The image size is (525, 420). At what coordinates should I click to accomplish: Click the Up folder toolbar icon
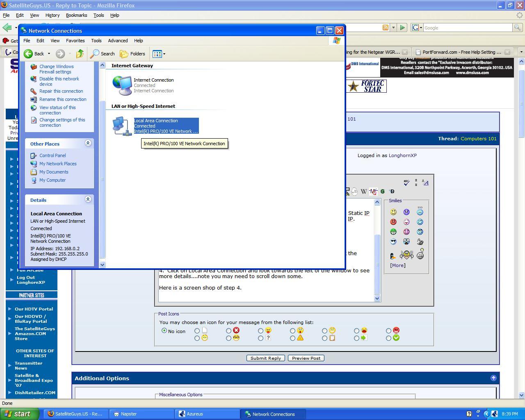[80, 54]
